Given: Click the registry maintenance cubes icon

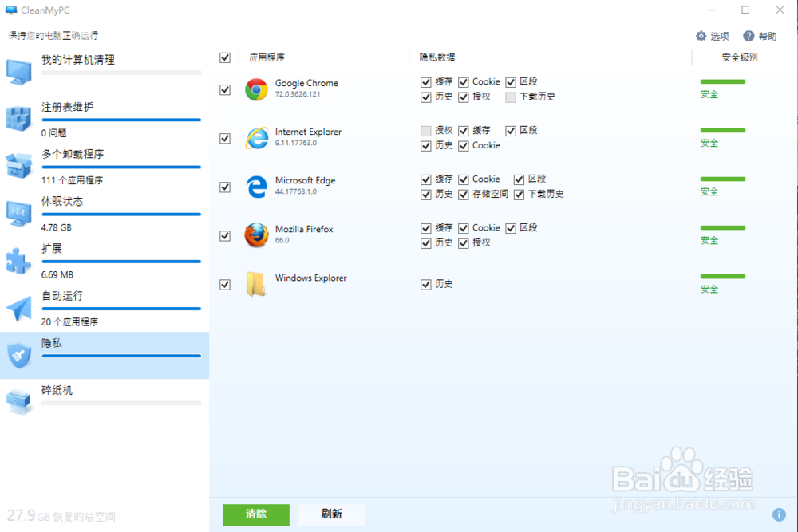Looking at the screenshot, I should [19, 119].
